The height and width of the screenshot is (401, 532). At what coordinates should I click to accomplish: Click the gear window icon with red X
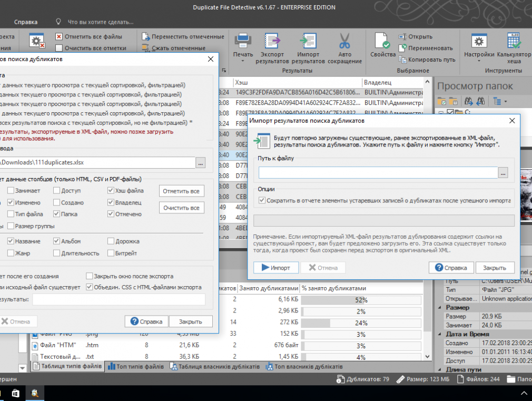tap(37, 42)
